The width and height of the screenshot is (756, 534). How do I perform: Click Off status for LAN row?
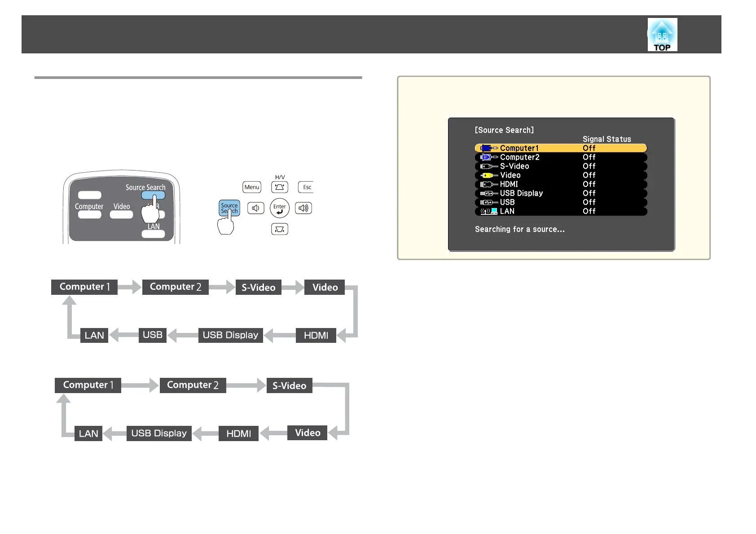click(x=589, y=211)
